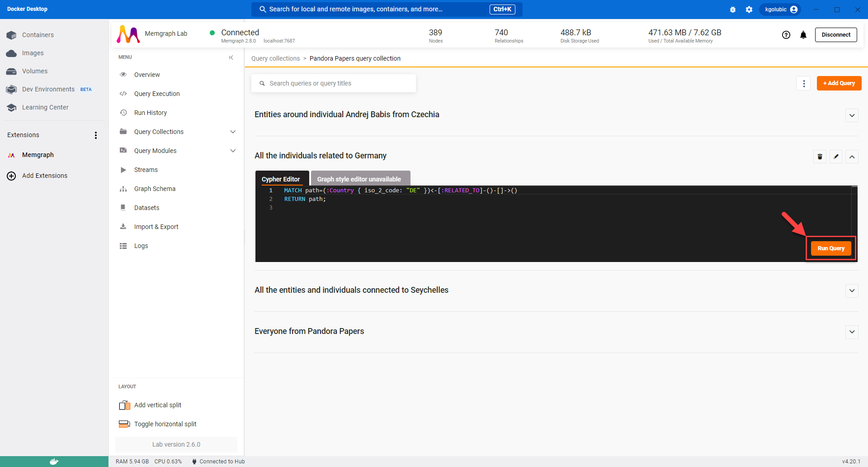Open Docker Desktop bug report icon

[x=733, y=9]
